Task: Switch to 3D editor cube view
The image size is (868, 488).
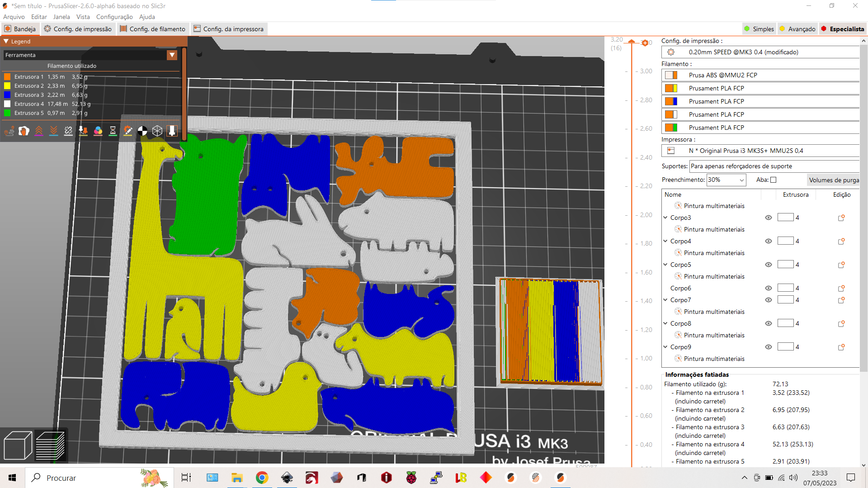Action: [x=18, y=445]
